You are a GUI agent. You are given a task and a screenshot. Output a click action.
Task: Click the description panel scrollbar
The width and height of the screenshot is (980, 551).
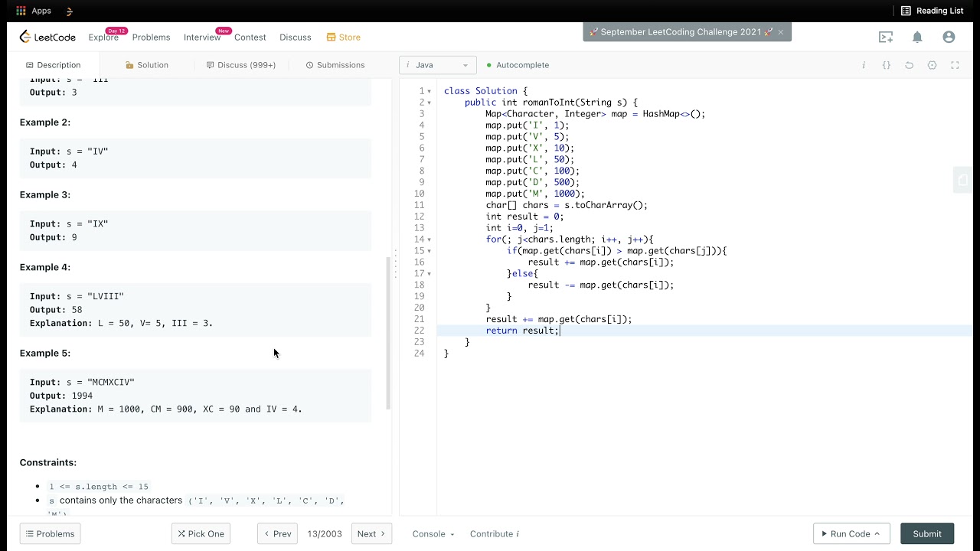pos(388,332)
